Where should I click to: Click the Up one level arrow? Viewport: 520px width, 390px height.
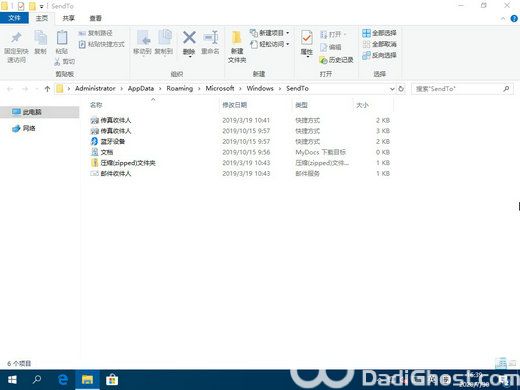pyautogui.click(x=47, y=89)
